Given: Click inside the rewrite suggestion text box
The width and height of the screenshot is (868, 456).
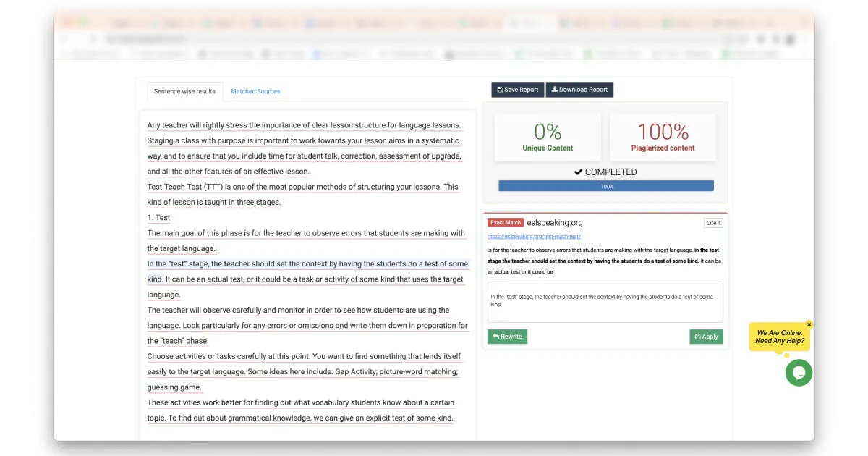Looking at the screenshot, I should [x=605, y=302].
